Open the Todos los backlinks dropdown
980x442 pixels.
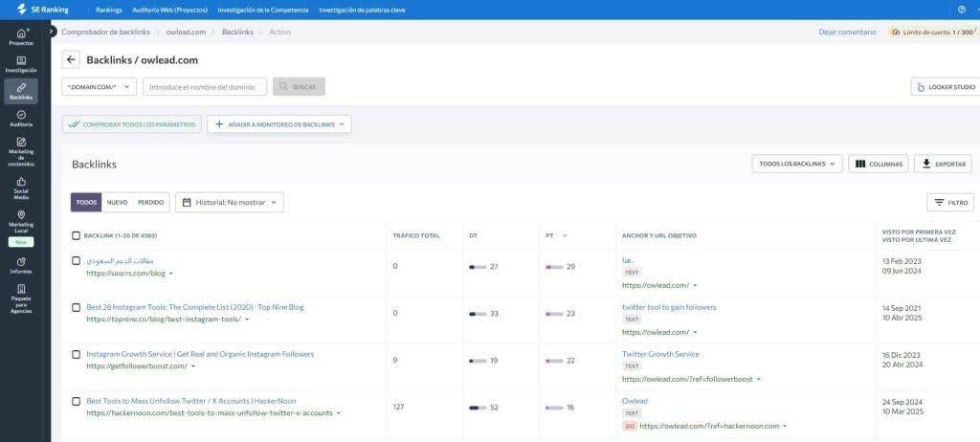tap(797, 164)
